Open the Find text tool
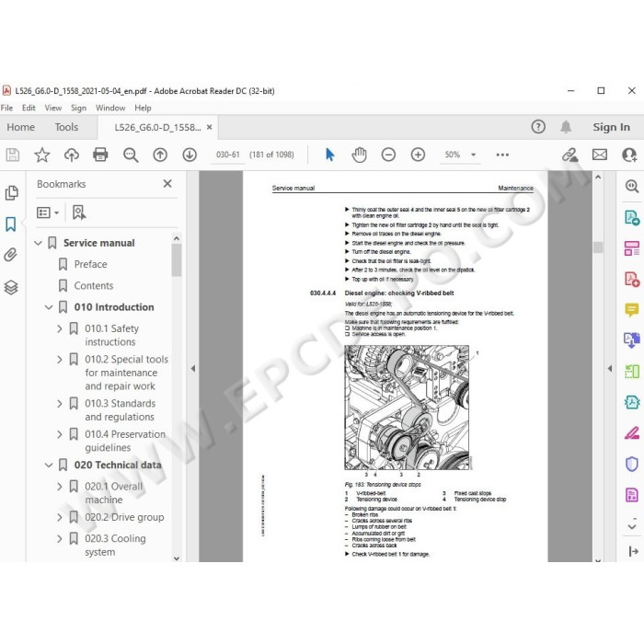This screenshot has height=644, width=644. [x=131, y=155]
